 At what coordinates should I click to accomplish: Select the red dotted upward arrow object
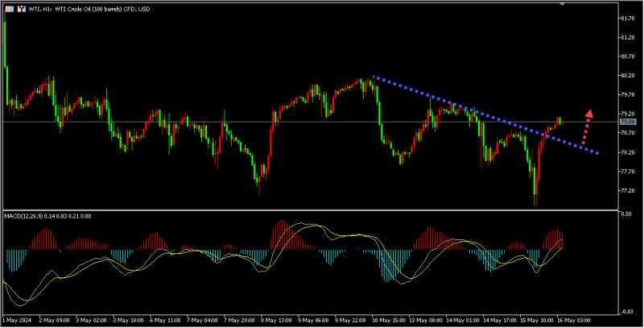click(x=587, y=127)
